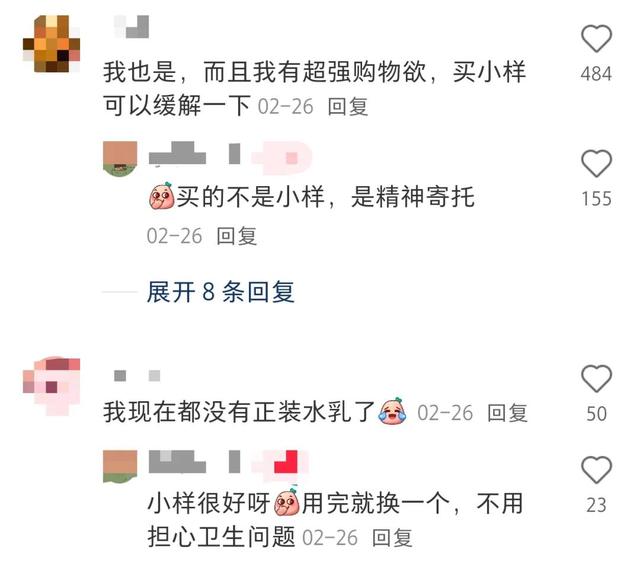This screenshot has height=569, width=640.
Task: Tap the peach emoji before 买的不是小样
Action: 162,196
